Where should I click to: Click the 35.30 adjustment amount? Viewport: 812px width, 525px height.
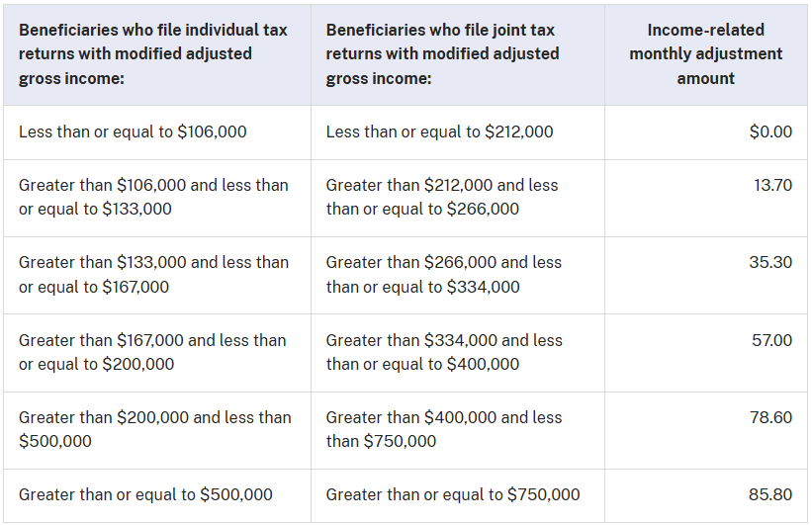[771, 262]
